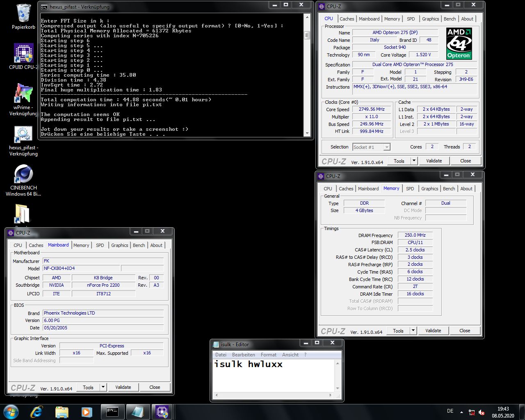
Task: Switch to the CPU tab in the Memory CPU-Z window
Action: click(328, 189)
